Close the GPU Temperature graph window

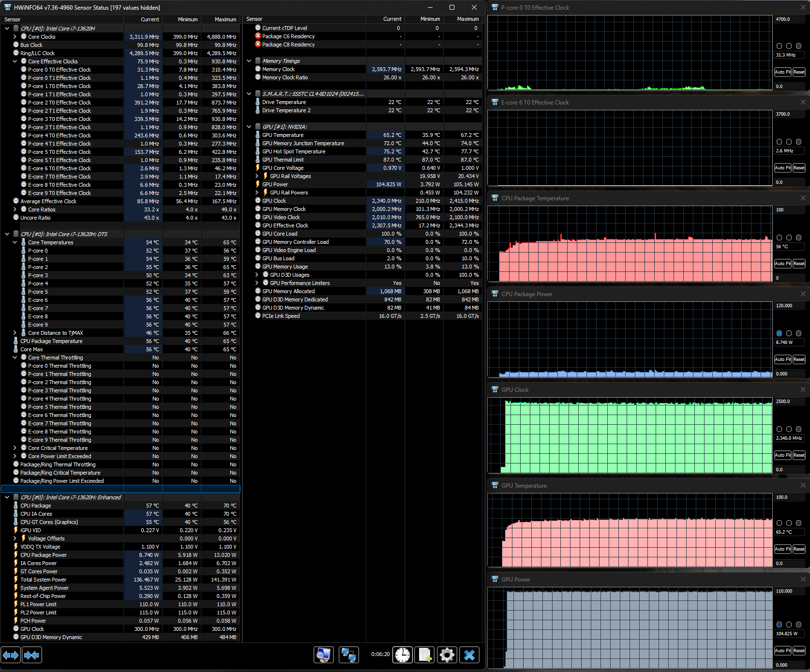pyautogui.click(x=803, y=485)
